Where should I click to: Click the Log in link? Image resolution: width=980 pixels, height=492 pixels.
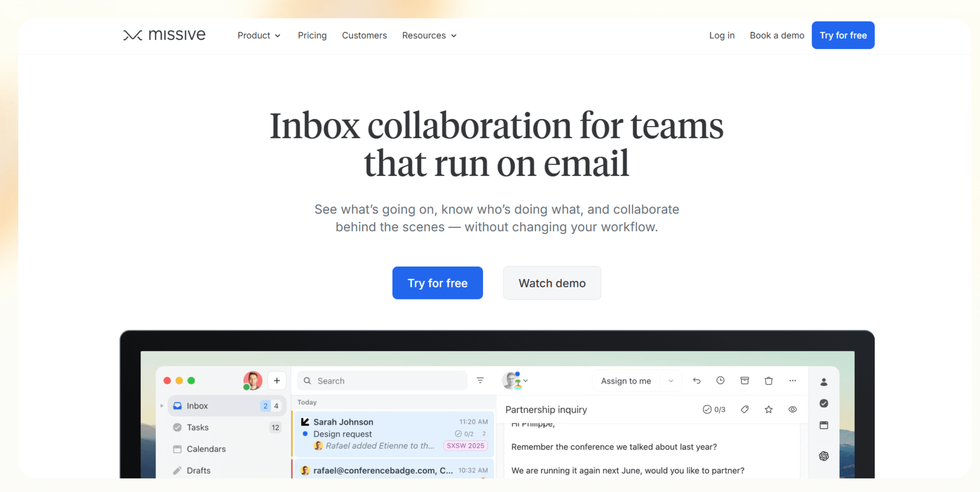pos(721,36)
